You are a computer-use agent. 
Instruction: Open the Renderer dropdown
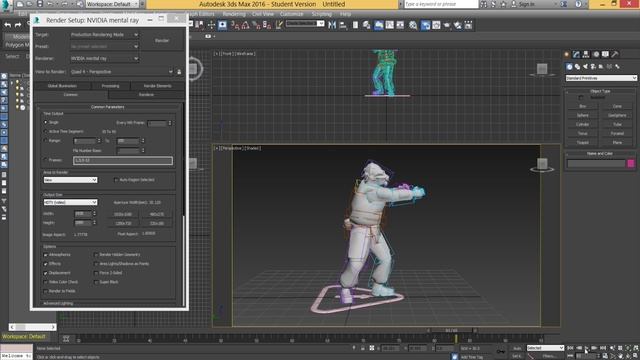(x=104, y=58)
